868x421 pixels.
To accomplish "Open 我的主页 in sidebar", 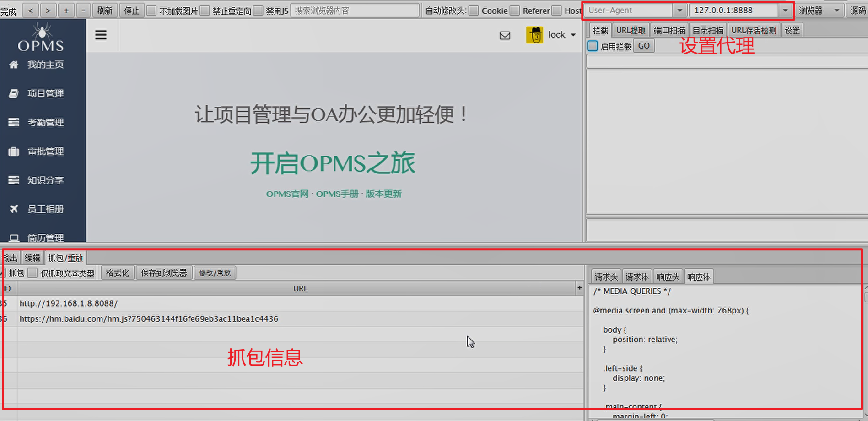I will coord(45,65).
